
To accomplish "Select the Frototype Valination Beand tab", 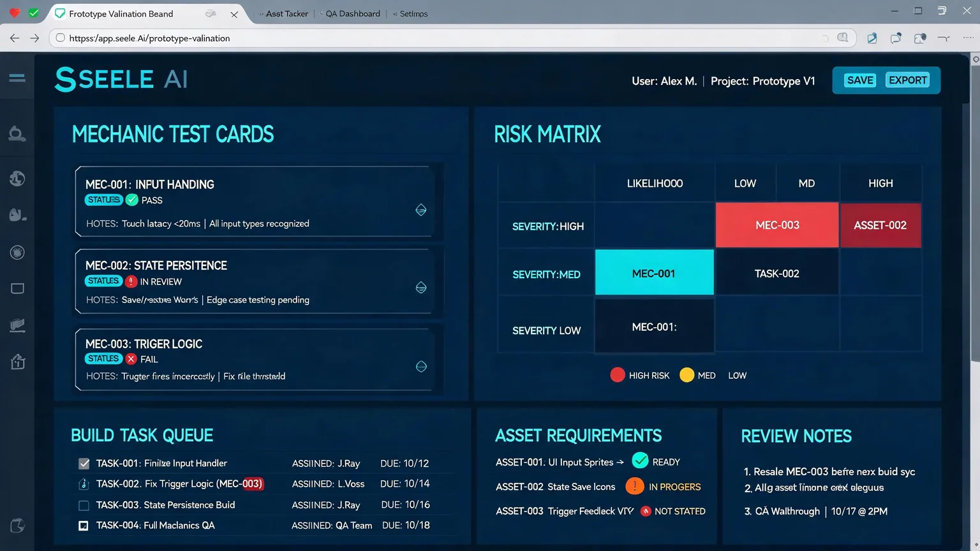I will [121, 13].
